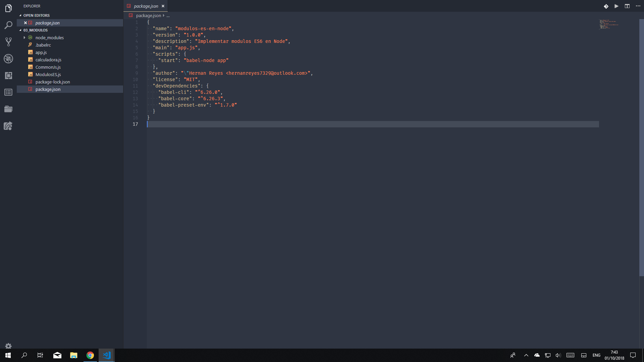Open Chrome from the Windows taskbar
The image size is (644, 362).
(x=90, y=355)
